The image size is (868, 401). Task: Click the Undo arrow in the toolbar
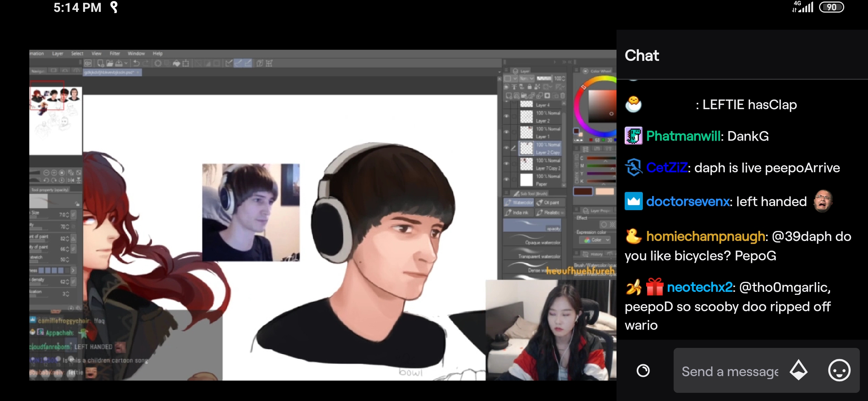pos(137,63)
